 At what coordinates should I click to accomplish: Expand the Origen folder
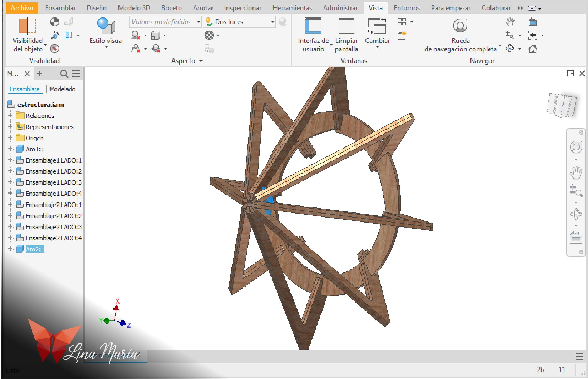pos(10,138)
